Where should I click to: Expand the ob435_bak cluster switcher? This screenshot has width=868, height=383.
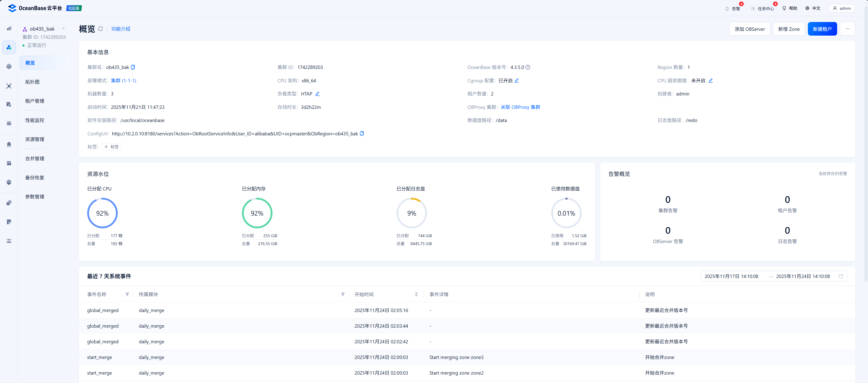pyautogui.click(x=63, y=29)
